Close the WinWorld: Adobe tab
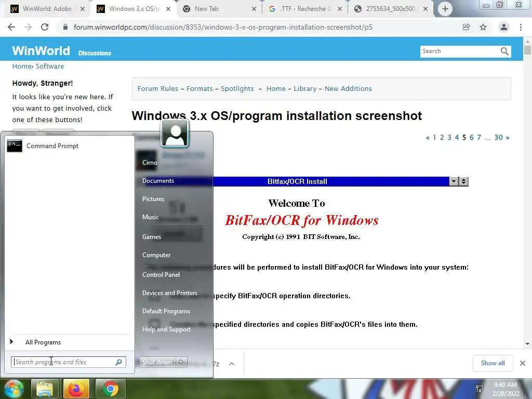Viewport: 532px width, 399px height. [x=83, y=9]
